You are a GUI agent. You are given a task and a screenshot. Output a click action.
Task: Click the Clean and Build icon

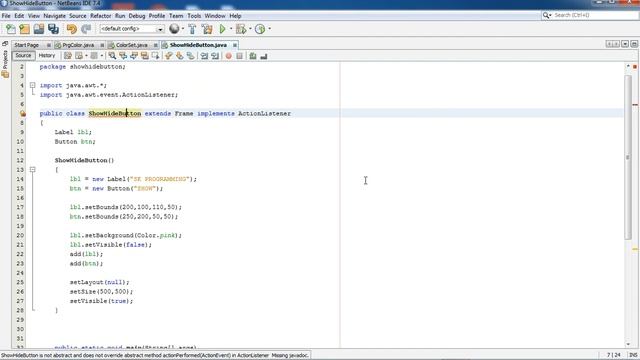pos(207,29)
